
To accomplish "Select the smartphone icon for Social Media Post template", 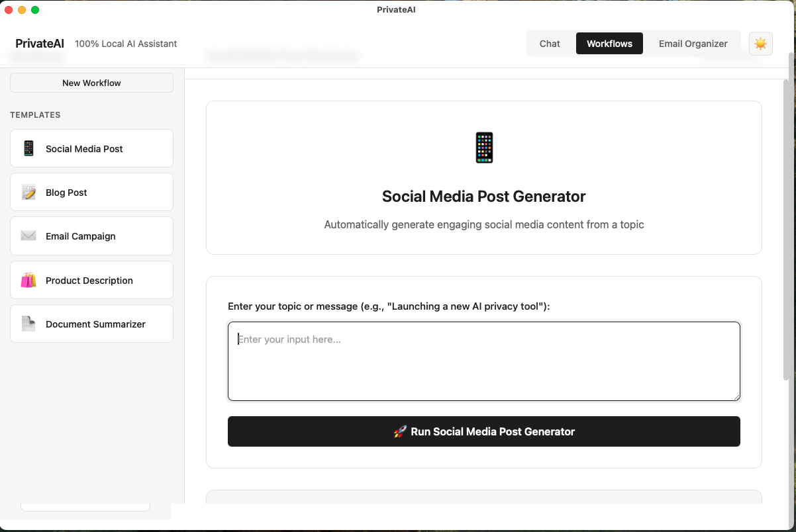I will tap(28, 148).
